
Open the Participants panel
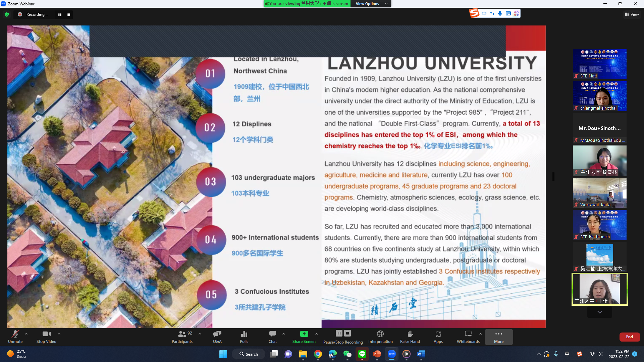(x=182, y=337)
